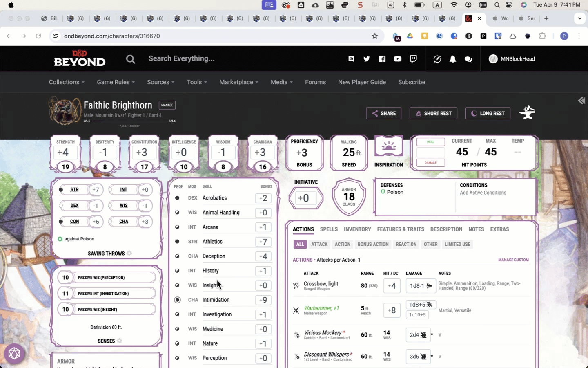588x368 pixels.
Task: Toggle the Intimidation expertise indicator
Action: coord(177,300)
